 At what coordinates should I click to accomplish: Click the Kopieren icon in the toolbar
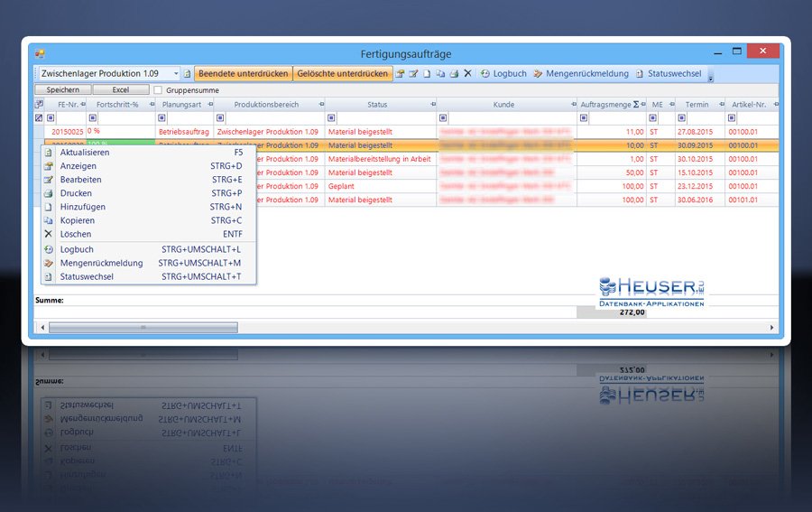click(440, 73)
